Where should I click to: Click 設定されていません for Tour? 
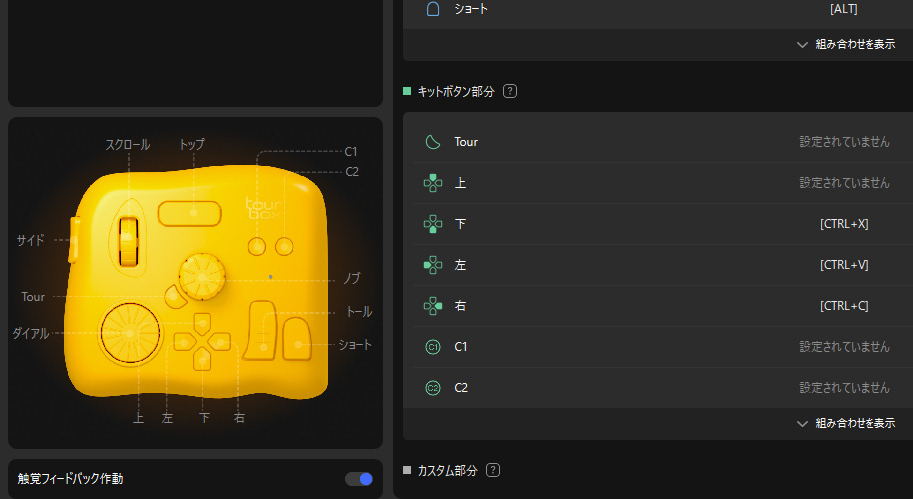[x=844, y=142]
